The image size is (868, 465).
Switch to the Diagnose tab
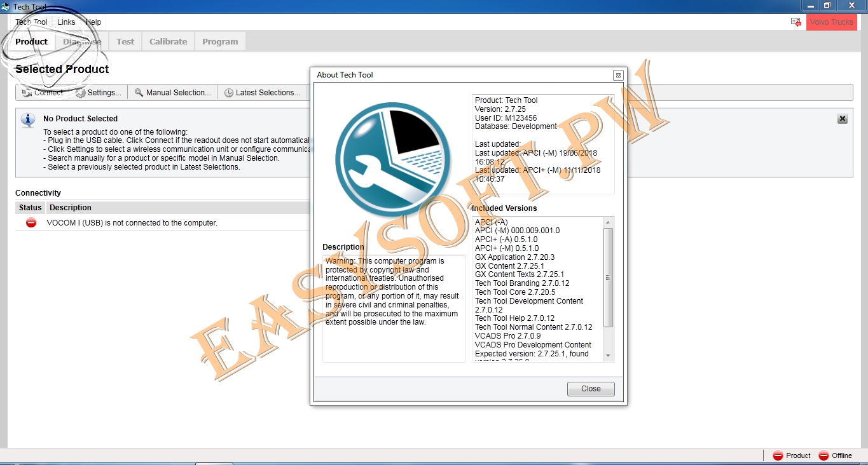pyautogui.click(x=82, y=41)
